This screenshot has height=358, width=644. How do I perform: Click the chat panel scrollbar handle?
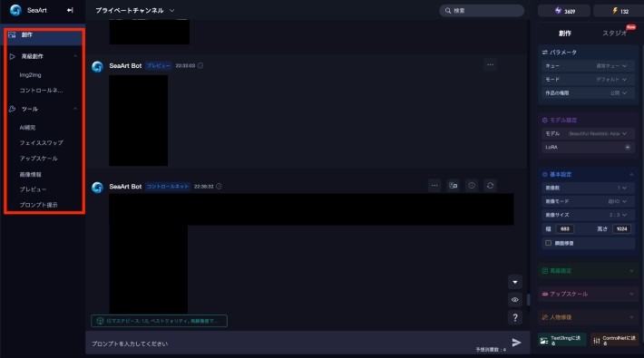[528, 300]
